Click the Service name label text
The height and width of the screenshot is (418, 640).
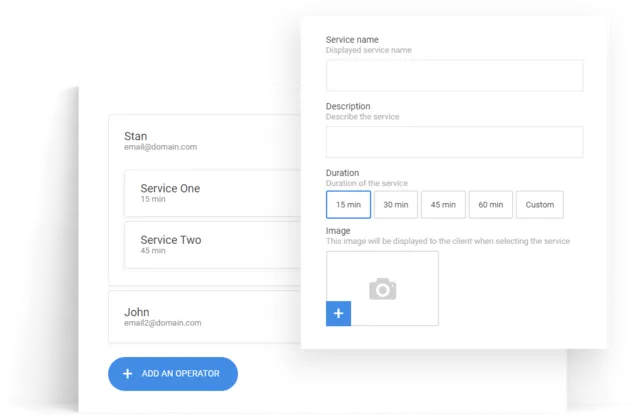coord(352,40)
